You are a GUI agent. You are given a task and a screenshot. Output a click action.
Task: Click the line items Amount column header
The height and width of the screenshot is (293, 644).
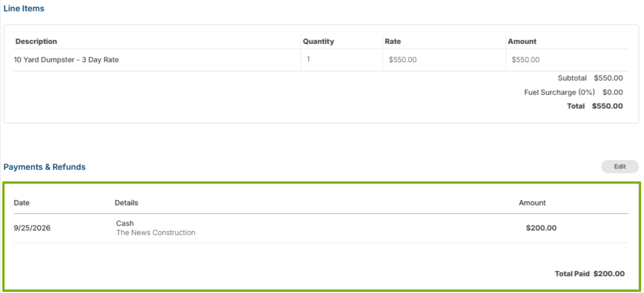click(x=522, y=41)
